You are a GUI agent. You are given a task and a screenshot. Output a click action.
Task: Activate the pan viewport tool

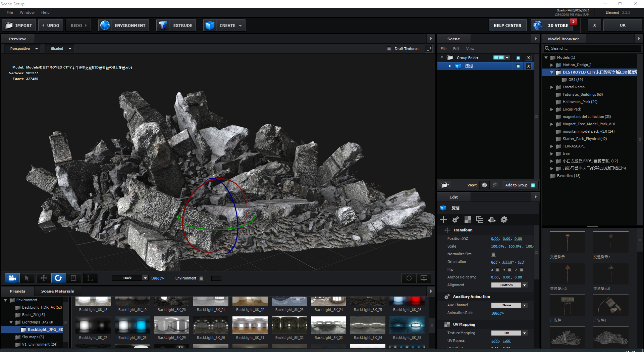[43, 278]
